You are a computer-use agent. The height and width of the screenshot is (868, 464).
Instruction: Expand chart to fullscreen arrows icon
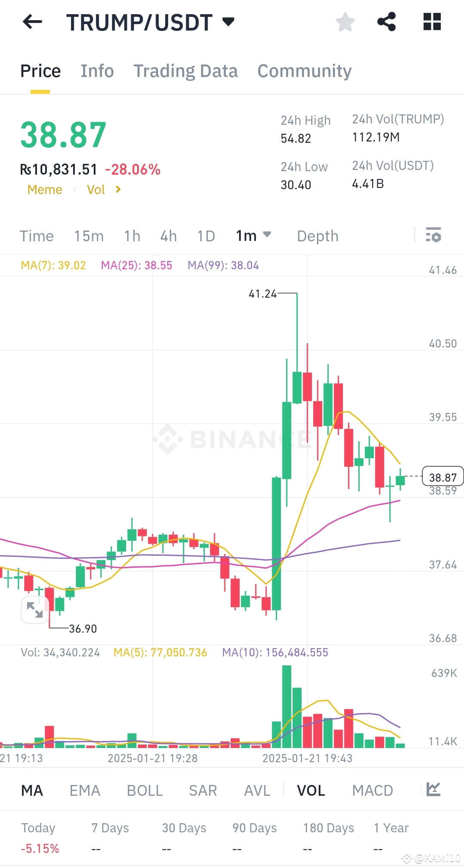pos(34,610)
